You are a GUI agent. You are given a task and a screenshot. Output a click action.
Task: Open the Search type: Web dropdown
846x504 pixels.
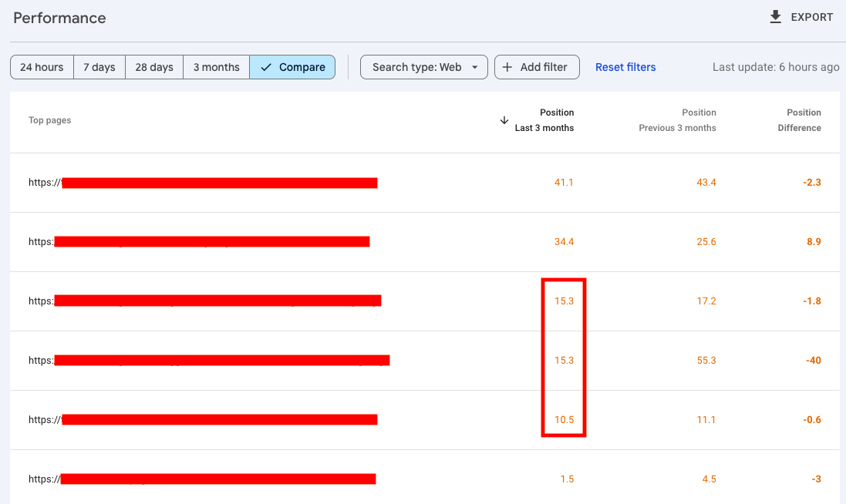point(423,67)
